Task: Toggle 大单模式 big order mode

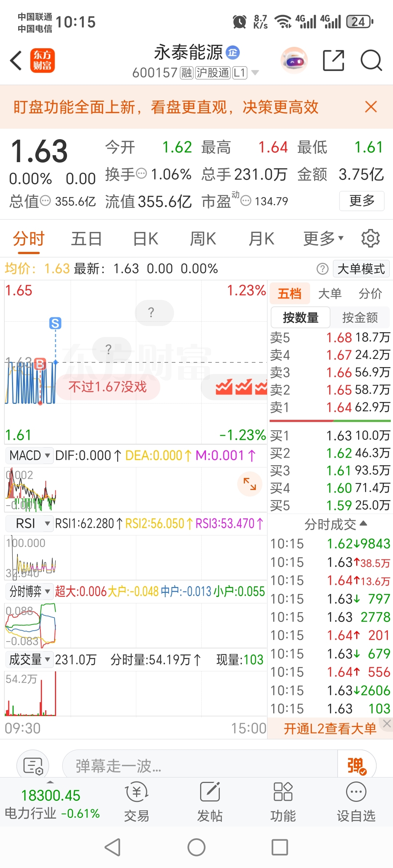Action: click(361, 269)
